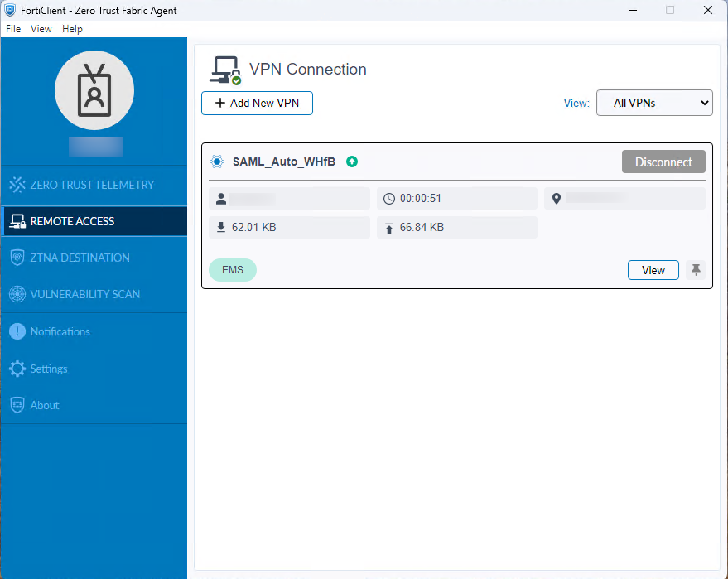Open Settings in the sidebar
This screenshot has width=728, height=579.
coord(94,369)
